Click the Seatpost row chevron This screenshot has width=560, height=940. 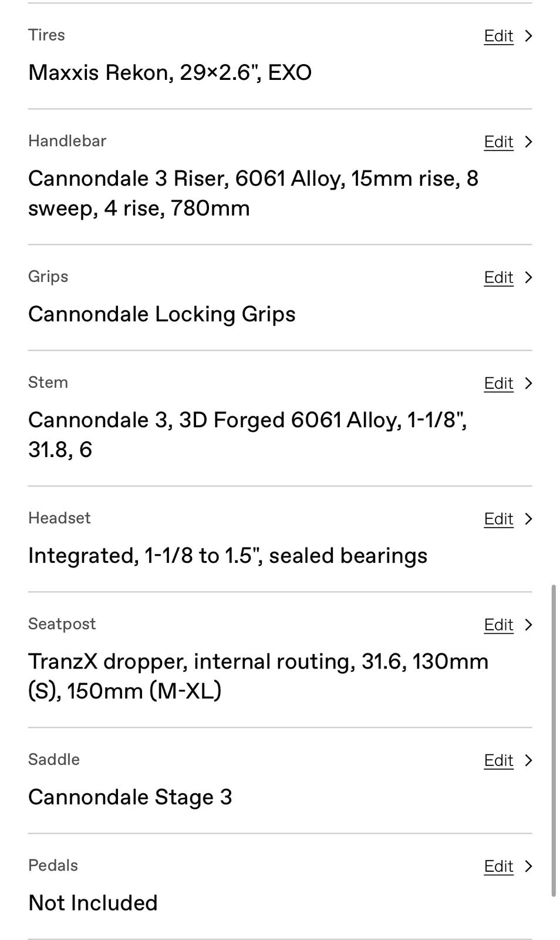pos(528,625)
